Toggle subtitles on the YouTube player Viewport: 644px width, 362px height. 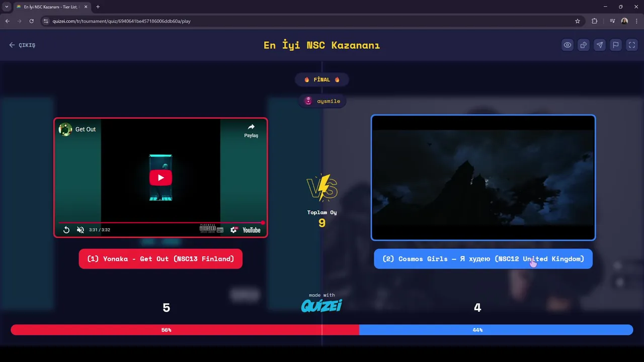coord(220,230)
